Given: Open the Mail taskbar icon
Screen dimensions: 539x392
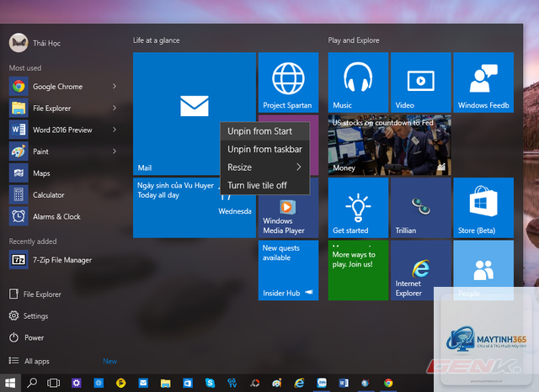Looking at the screenshot, I should pos(143,383).
